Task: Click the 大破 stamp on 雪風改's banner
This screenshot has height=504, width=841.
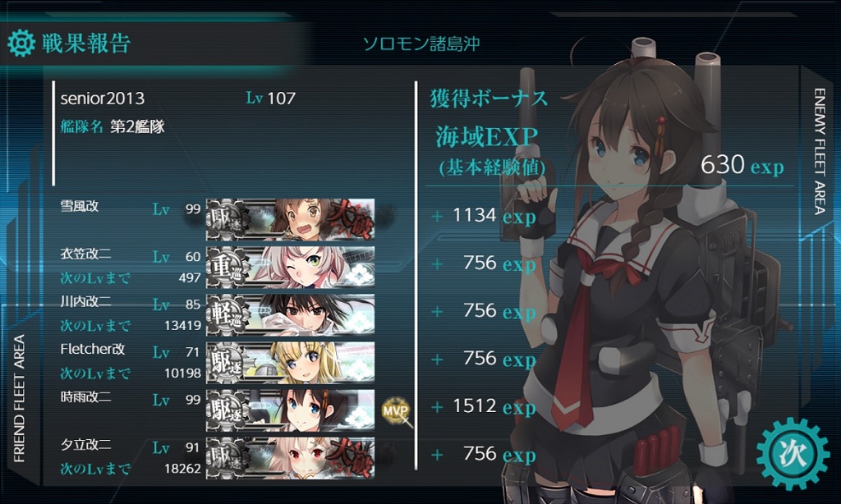Action: click(x=352, y=219)
